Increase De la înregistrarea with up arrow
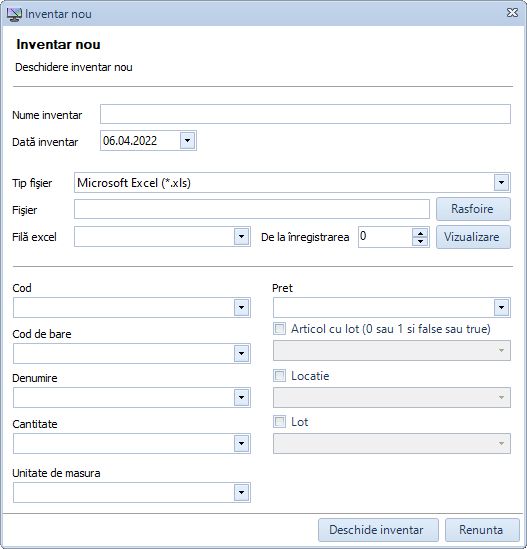The width and height of the screenshot is (527, 549). pyautogui.click(x=420, y=233)
